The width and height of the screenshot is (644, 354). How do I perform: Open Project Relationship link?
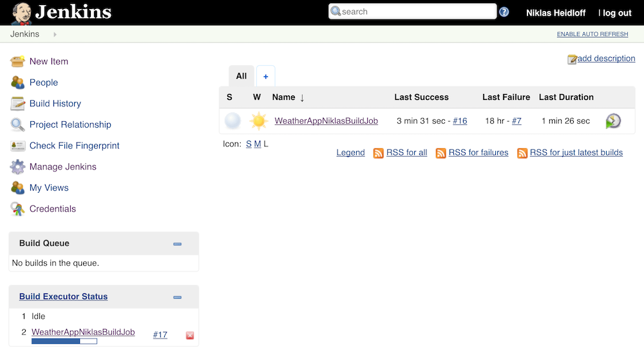click(x=70, y=124)
